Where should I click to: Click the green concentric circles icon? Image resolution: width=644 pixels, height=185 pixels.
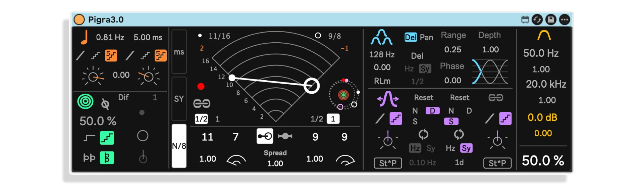86,101
